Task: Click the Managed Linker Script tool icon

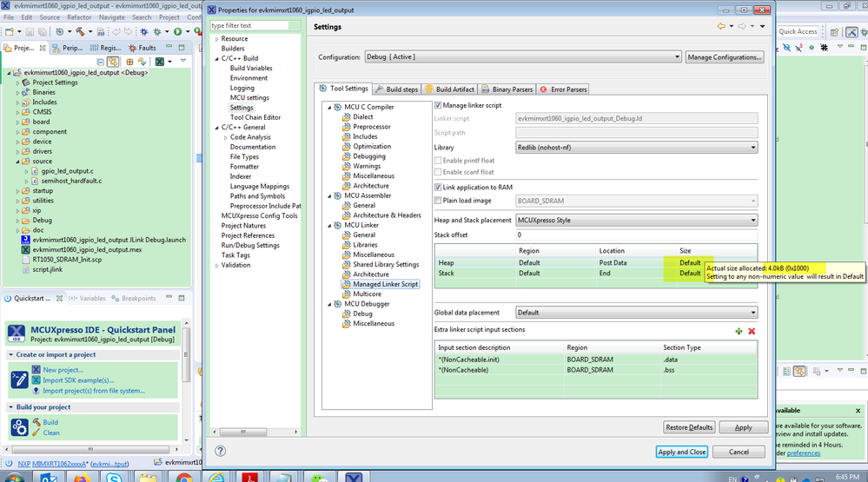Action: coord(347,284)
